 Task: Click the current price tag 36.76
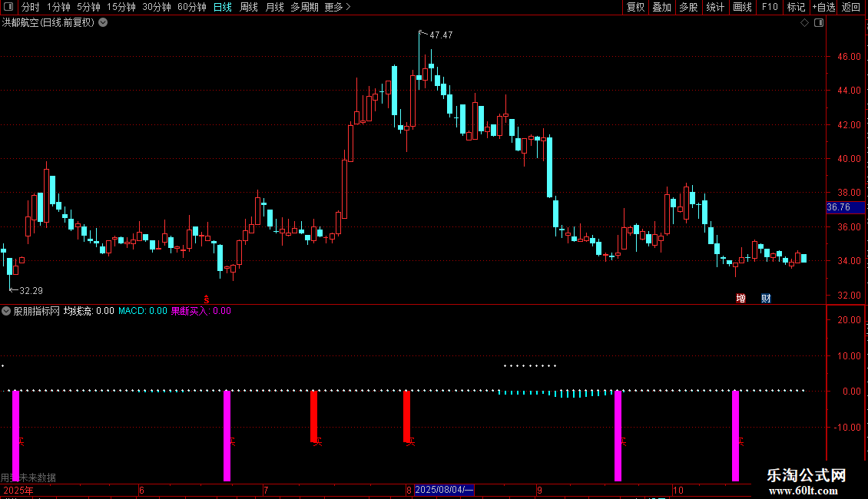point(845,207)
